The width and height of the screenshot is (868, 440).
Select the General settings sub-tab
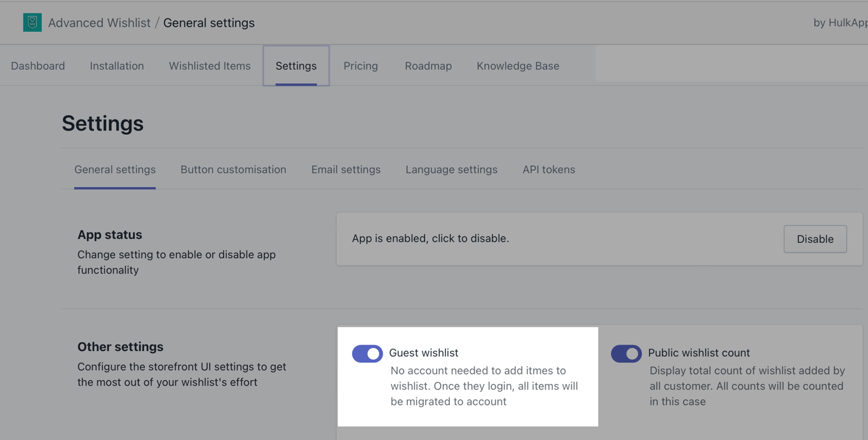(x=115, y=170)
